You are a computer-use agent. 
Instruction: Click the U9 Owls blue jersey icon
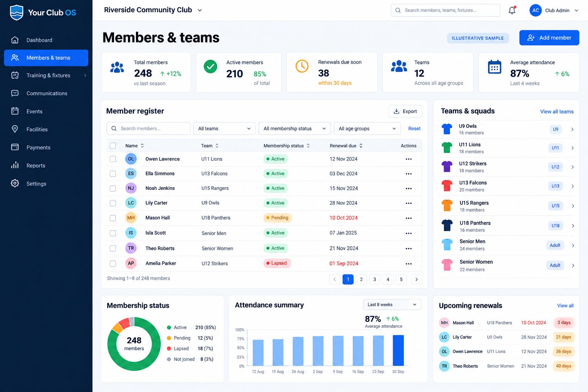[447, 129]
